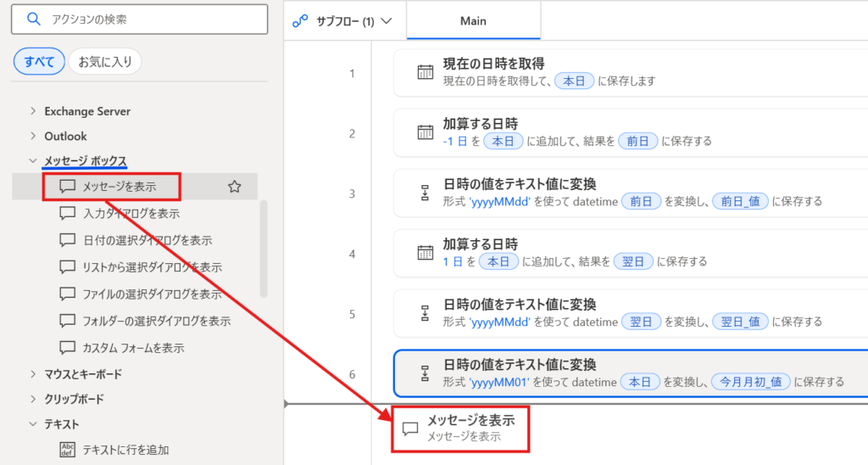Select フォルダーの選択ダイアログを表示 action
The width and height of the screenshot is (868, 465).
157,321
